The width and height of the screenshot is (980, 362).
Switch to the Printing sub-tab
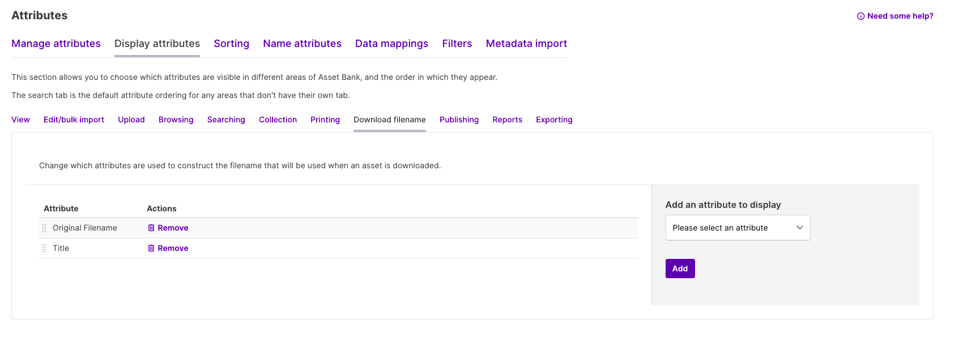[x=325, y=120]
